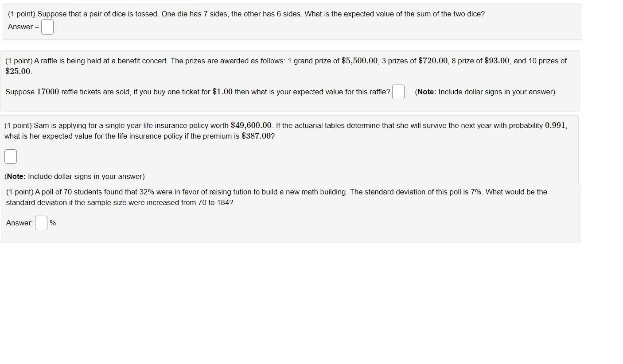The image size is (623, 364).
Task: Click the $387.00 premium amount
Action: point(256,136)
